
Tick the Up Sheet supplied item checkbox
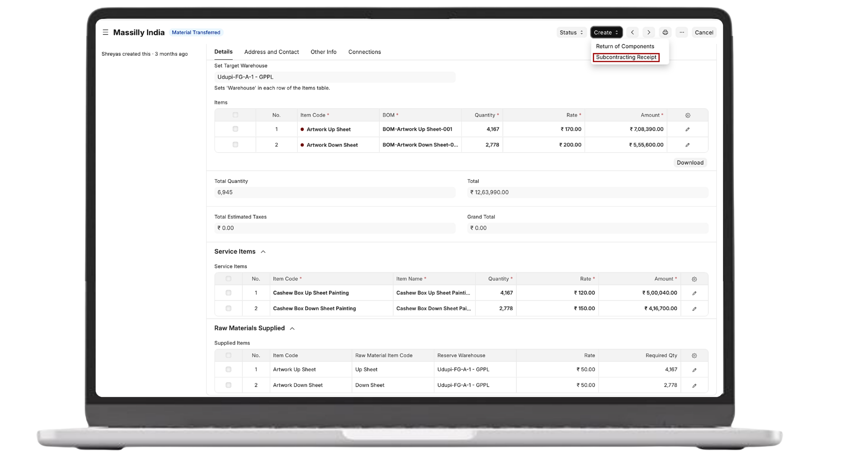coord(228,369)
